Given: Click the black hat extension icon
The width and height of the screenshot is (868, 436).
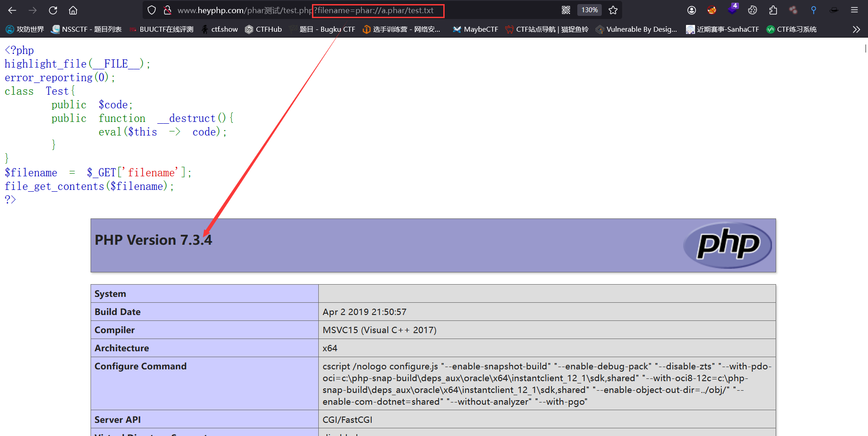Looking at the screenshot, I should pos(834,10).
